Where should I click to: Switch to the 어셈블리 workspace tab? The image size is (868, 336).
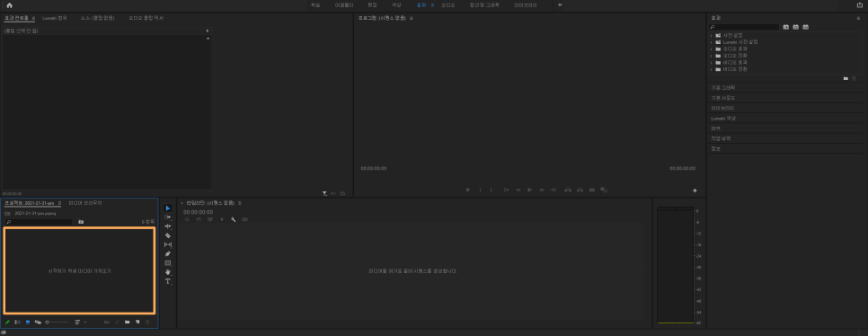(344, 5)
